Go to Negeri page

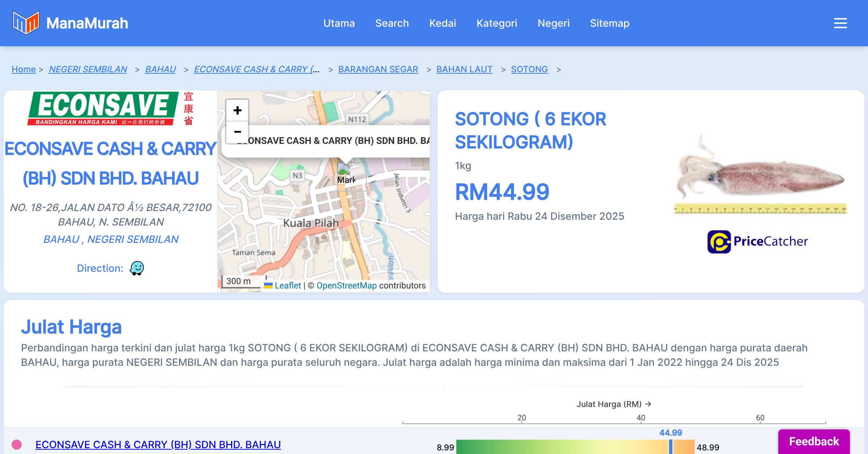pyautogui.click(x=553, y=23)
